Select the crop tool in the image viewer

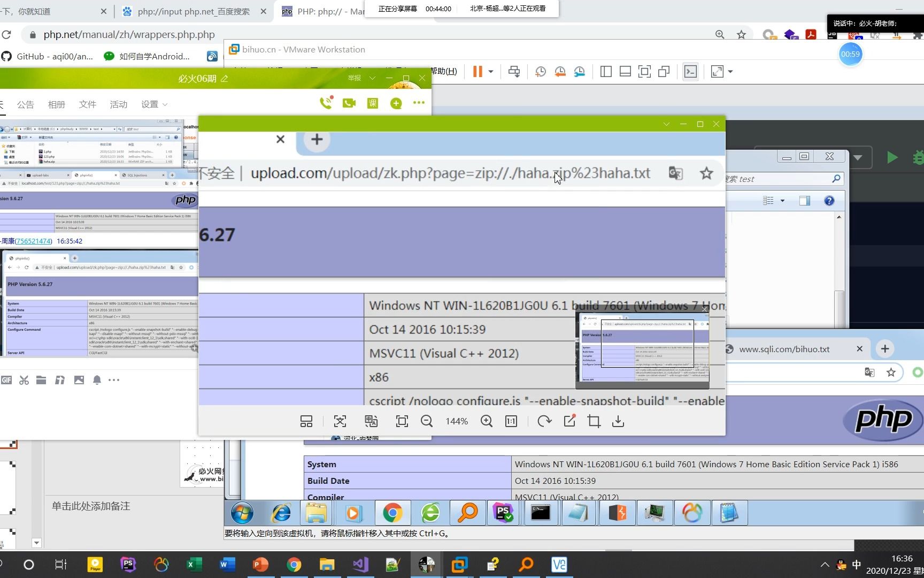click(594, 422)
